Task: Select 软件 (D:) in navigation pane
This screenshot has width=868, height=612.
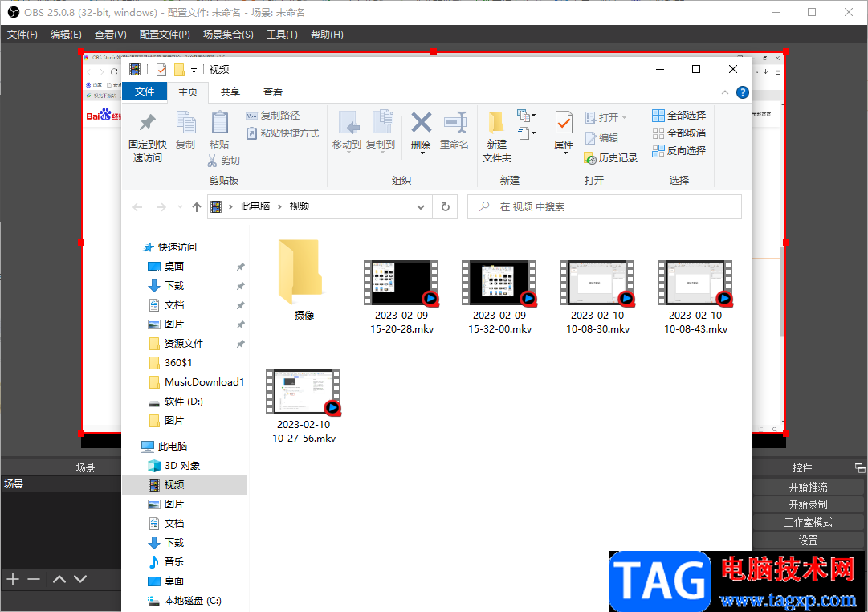Action: [x=184, y=402]
